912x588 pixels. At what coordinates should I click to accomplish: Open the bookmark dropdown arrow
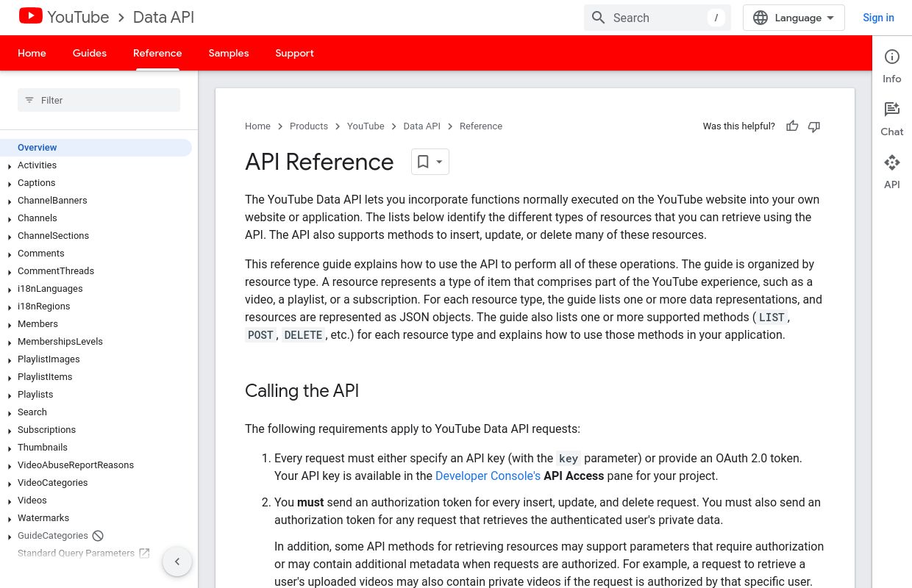point(440,162)
